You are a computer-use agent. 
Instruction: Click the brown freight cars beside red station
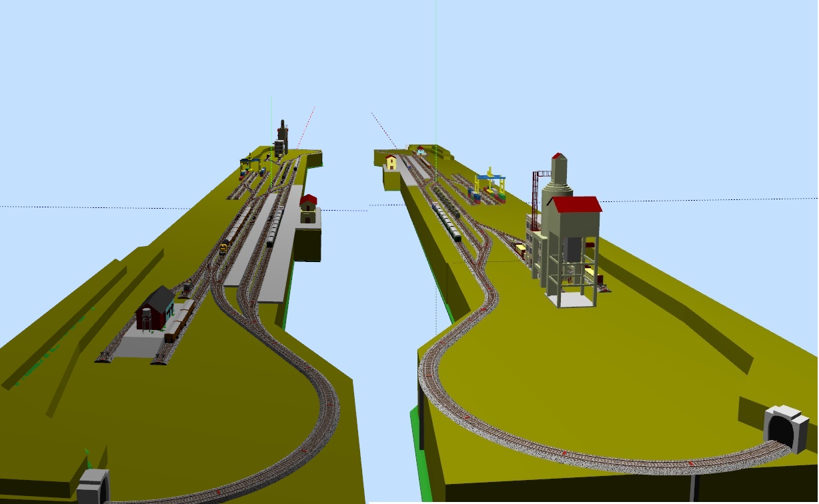pyautogui.click(x=180, y=321)
